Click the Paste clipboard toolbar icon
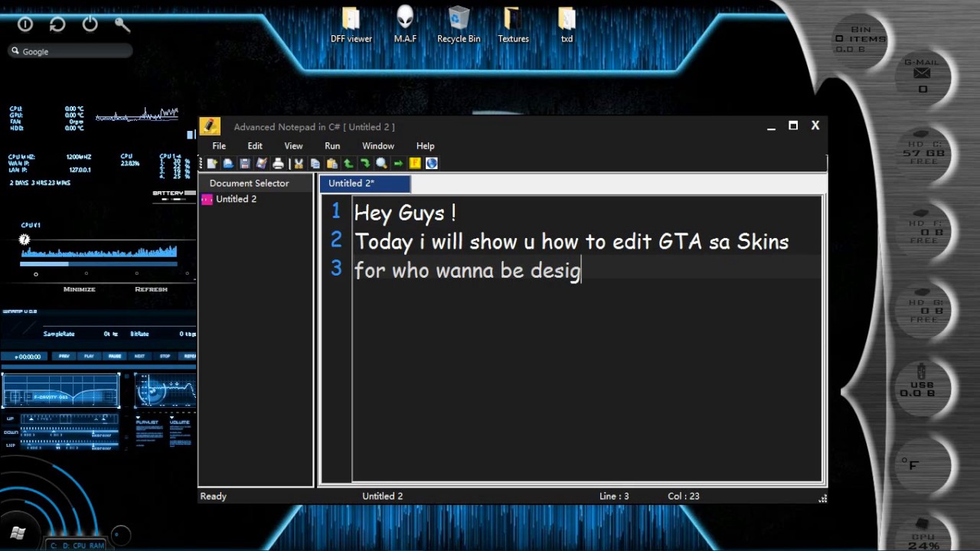Screen dimensions: 980x551 [x=332, y=163]
